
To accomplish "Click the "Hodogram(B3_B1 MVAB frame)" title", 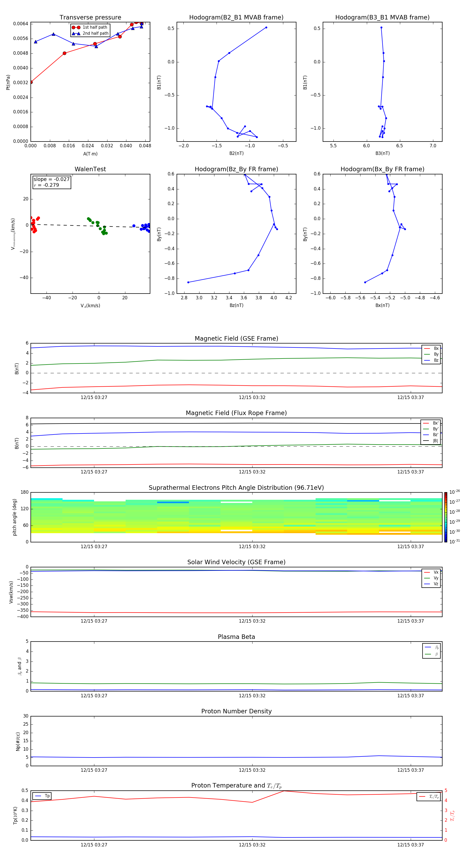I will [382, 18].
